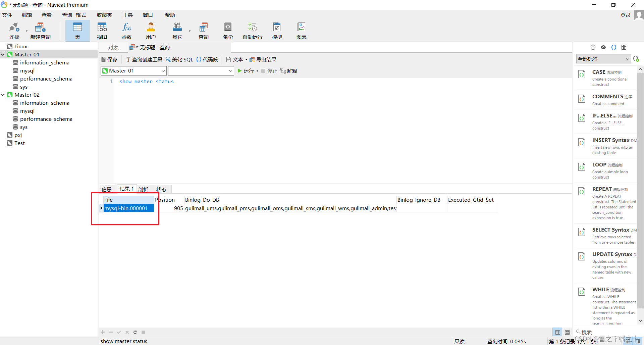The width and height of the screenshot is (644, 345).
Task: Select the Test connection in tree
Action: pyautogui.click(x=20, y=143)
